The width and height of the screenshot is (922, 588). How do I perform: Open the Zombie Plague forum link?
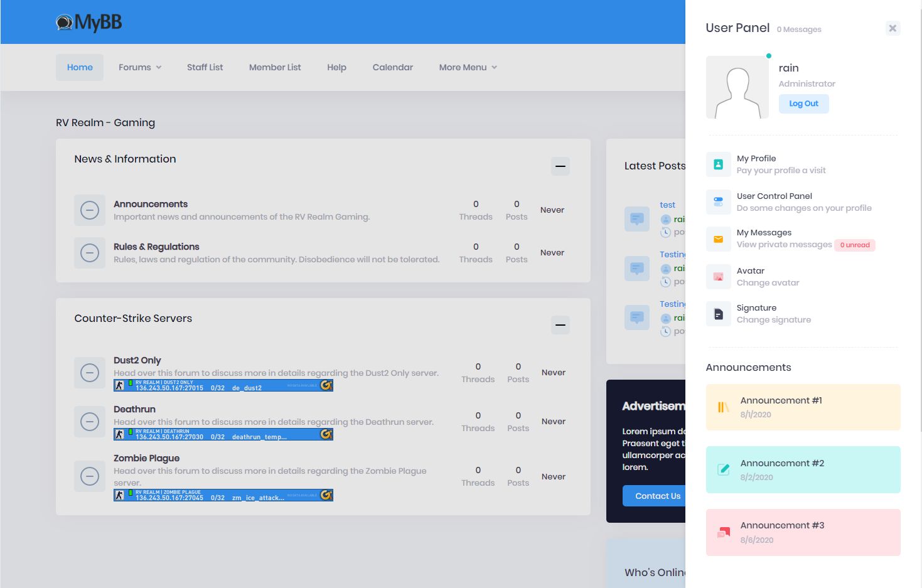(x=147, y=458)
